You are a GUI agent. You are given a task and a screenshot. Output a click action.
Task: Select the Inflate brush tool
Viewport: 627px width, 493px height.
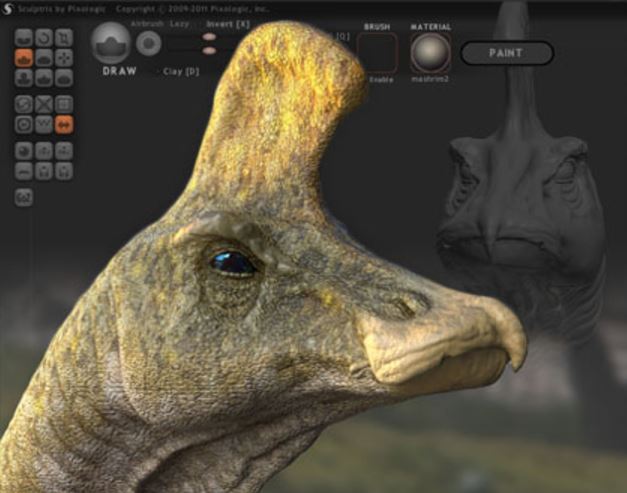(24, 78)
